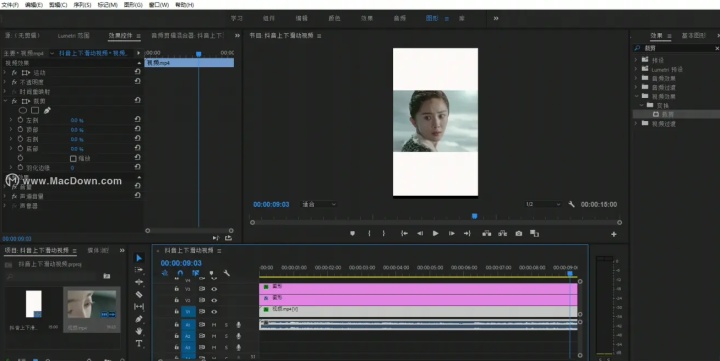Select the Pen tool in timeline toolbar

tap(139, 319)
